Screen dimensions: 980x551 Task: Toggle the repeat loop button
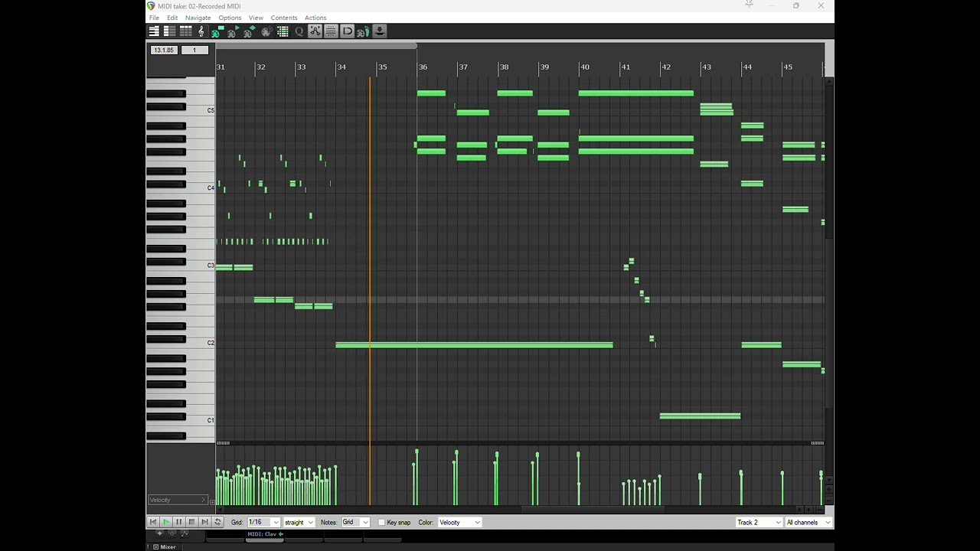click(217, 522)
